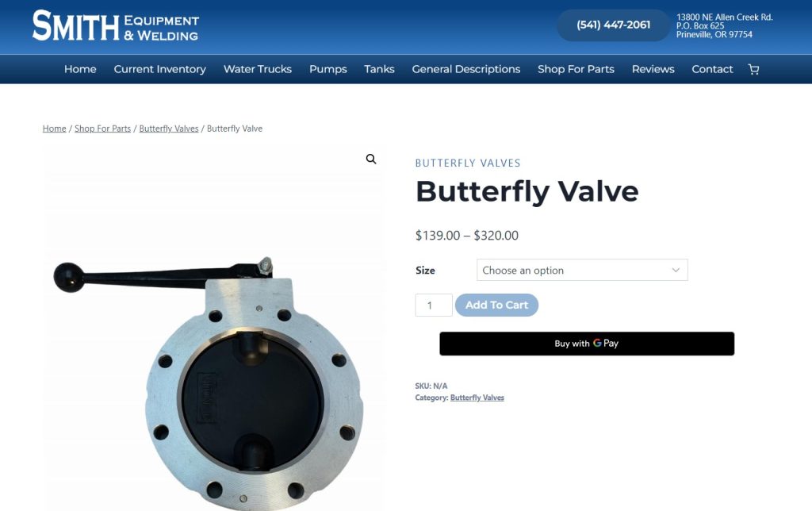Screen dimensions: 812x511
Task: Click the Size dropdown chevron arrow
Action: (x=676, y=270)
